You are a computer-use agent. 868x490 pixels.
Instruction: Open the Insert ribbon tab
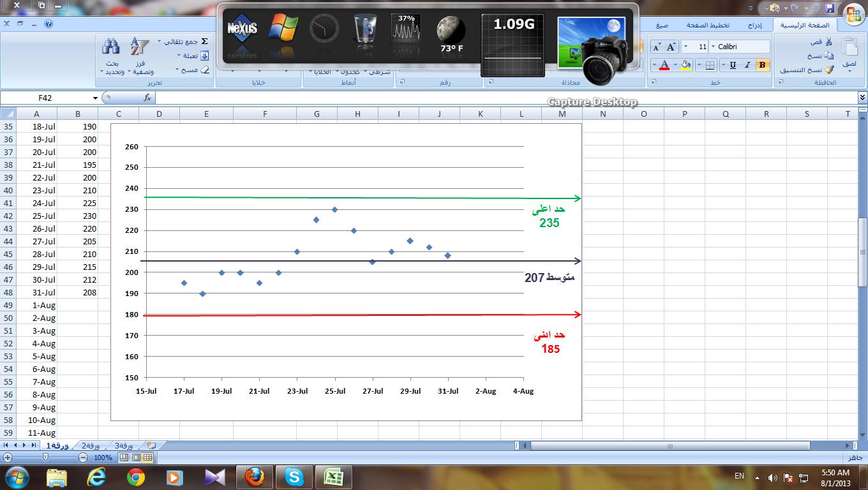pos(754,25)
